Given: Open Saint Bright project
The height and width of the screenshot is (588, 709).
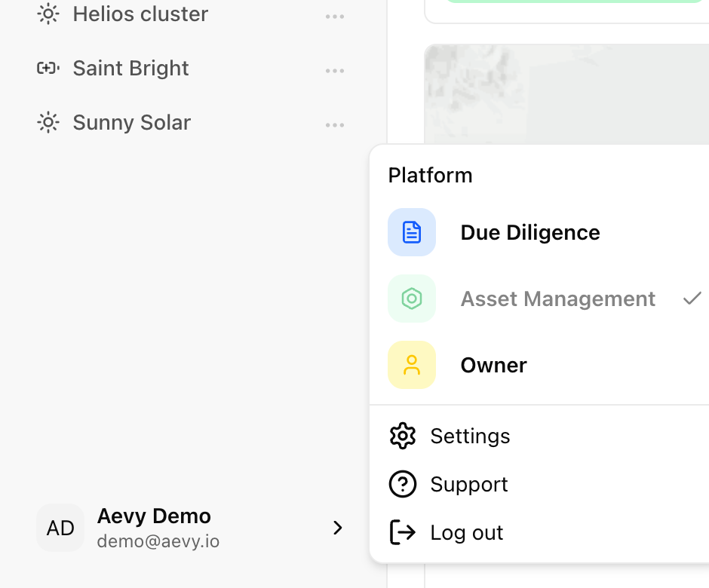Looking at the screenshot, I should tap(130, 69).
